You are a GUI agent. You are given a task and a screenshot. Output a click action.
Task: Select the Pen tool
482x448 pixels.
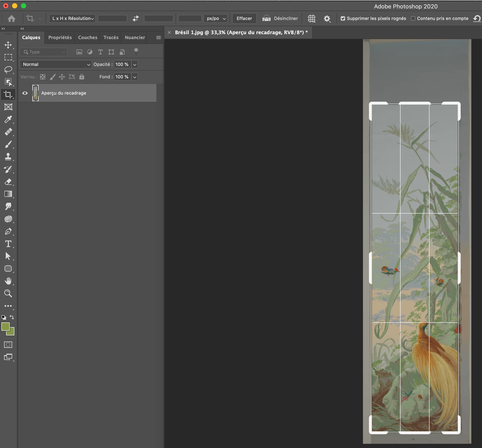(x=8, y=231)
